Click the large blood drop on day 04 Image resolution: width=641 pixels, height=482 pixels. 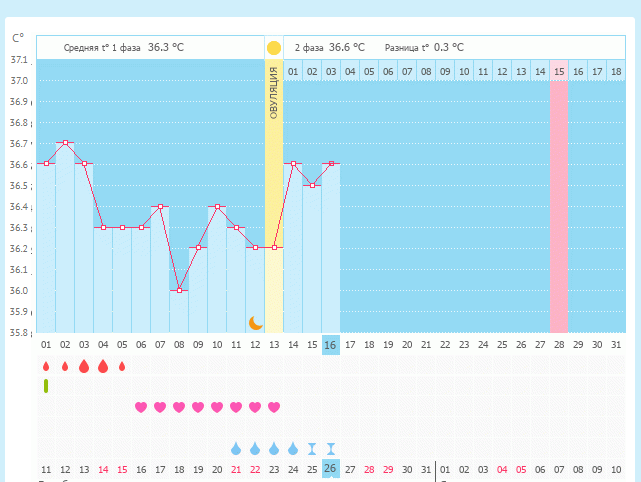[103, 366]
